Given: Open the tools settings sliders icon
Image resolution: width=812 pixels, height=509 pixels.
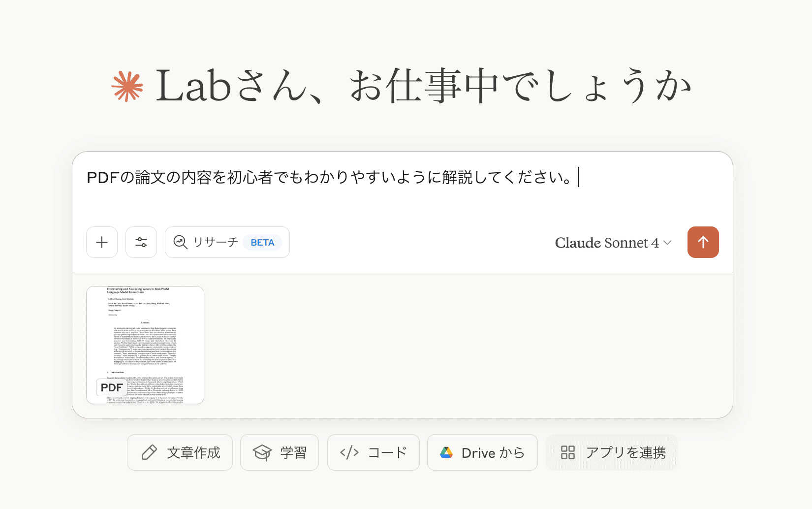Looking at the screenshot, I should (x=141, y=242).
